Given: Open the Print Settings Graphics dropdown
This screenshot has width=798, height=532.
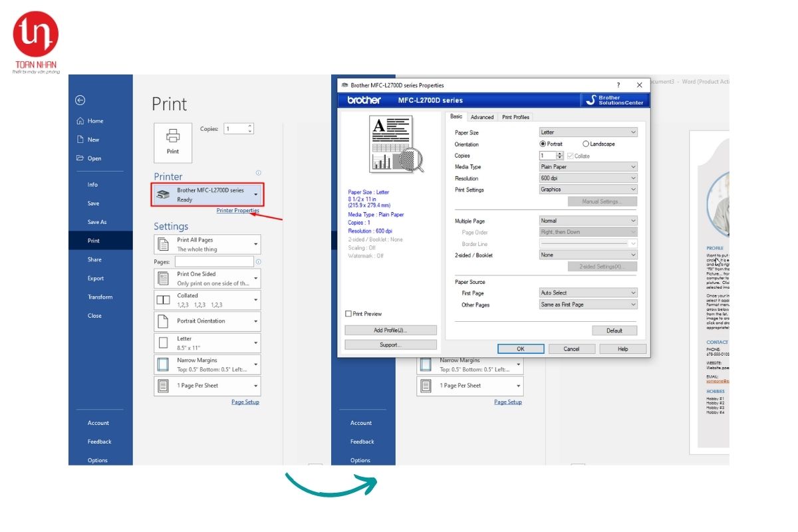Looking at the screenshot, I should pos(588,190).
